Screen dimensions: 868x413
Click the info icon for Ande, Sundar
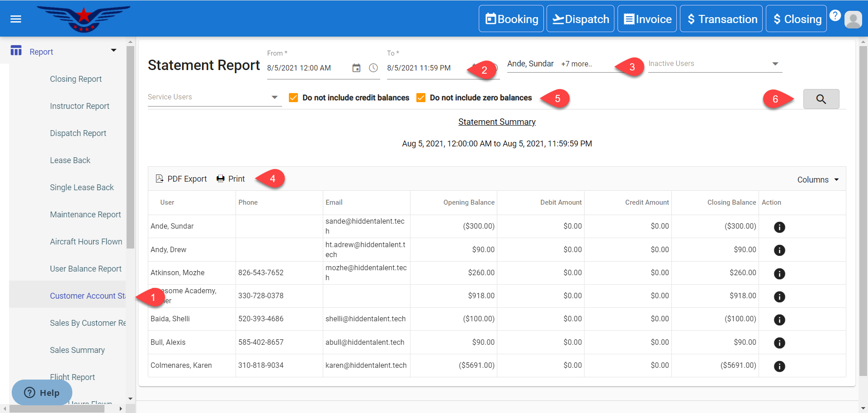coord(779,227)
